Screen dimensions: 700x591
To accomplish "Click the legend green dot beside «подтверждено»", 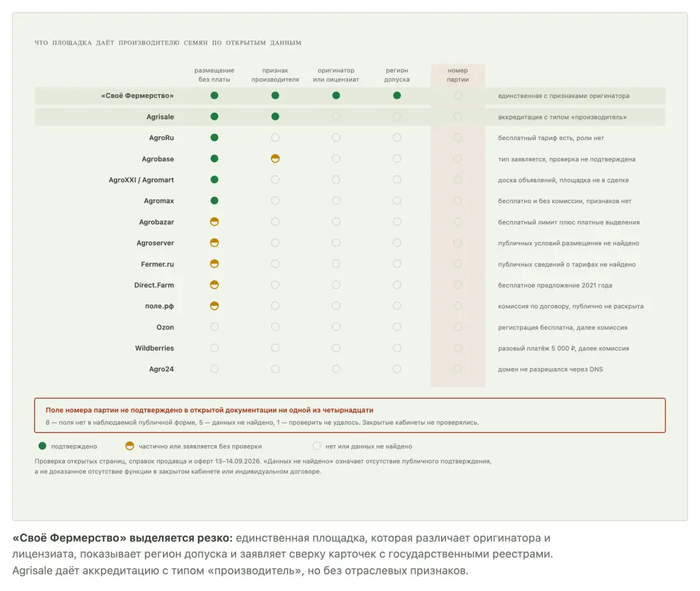I will [43, 446].
